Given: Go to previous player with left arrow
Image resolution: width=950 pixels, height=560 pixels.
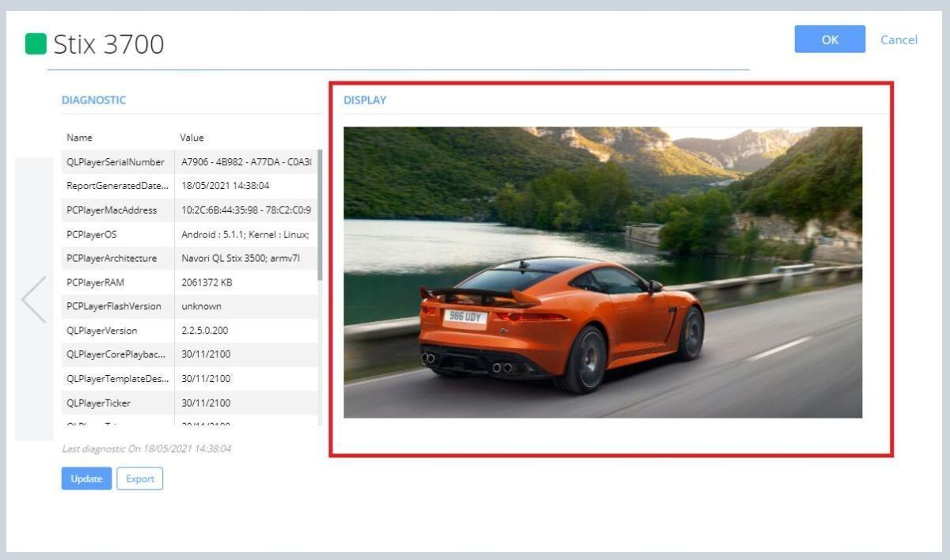Looking at the screenshot, I should click(x=34, y=299).
